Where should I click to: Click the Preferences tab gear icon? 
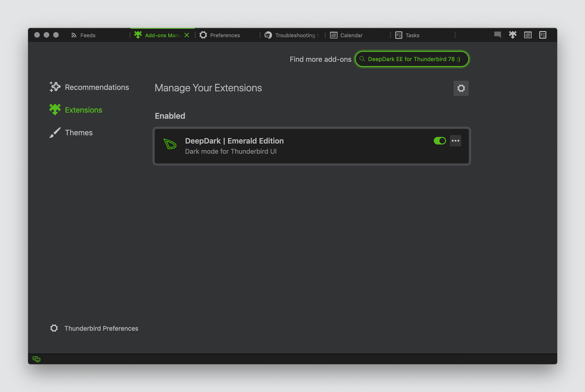click(x=203, y=35)
